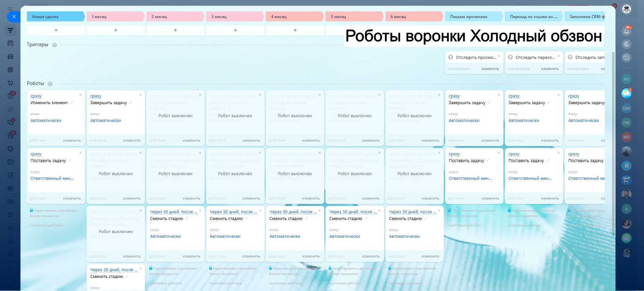
Task: Open the document icon with 34 badge
Action: pyautogui.click(x=10, y=136)
